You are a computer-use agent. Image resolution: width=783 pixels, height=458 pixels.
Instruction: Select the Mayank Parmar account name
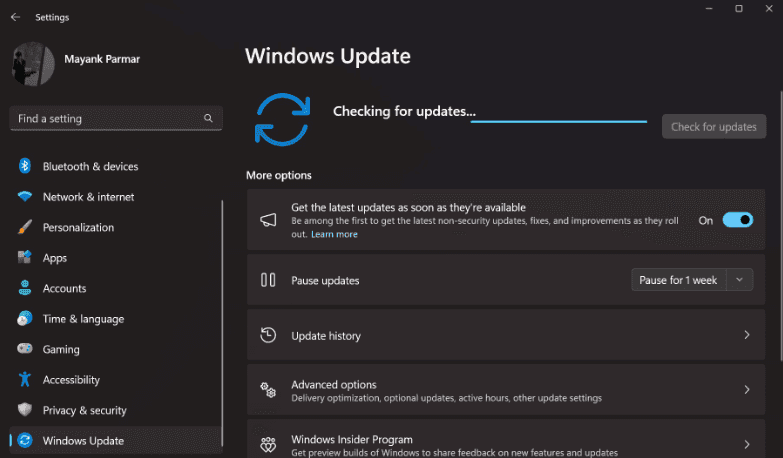[102, 59]
